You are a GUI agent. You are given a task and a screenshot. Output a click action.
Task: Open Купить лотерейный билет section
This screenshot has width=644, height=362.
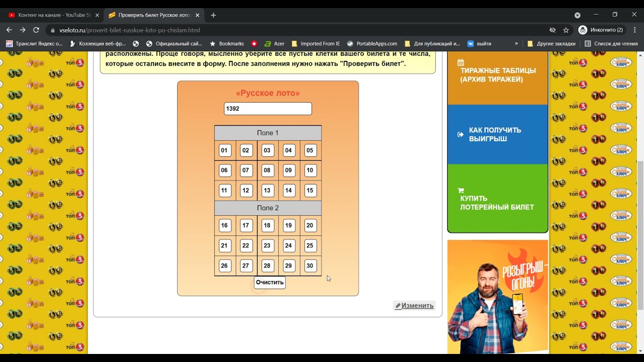pyautogui.click(x=498, y=199)
